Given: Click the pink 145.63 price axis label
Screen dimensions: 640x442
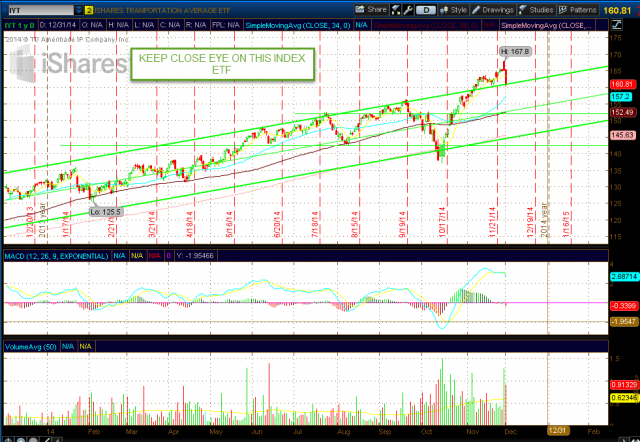Looking at the screenshot, I should pos(622,135).
